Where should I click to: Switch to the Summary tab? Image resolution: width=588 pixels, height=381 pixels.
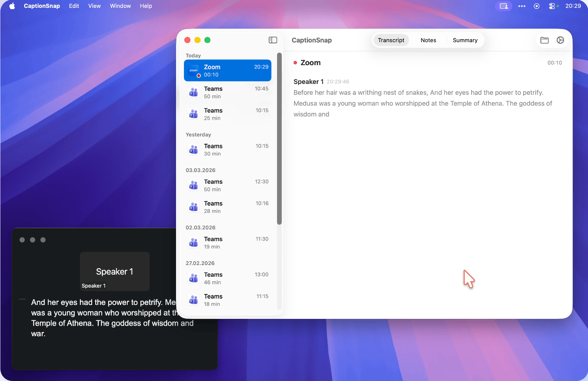pos(465,40)
